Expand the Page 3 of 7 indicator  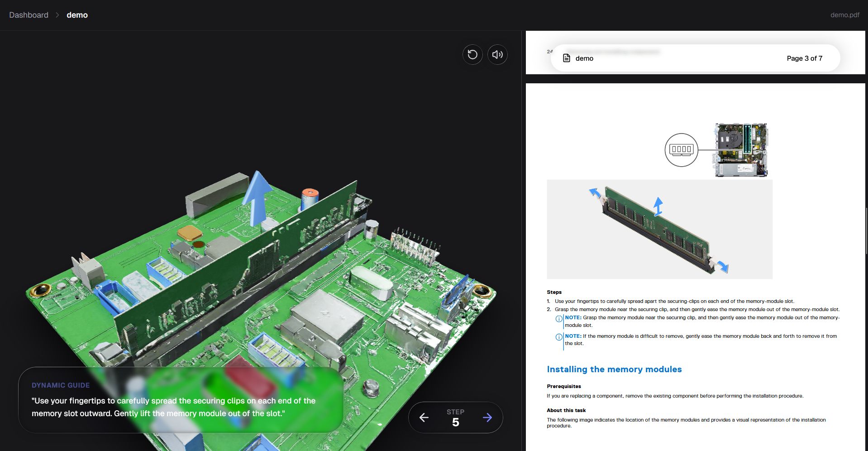805,58
